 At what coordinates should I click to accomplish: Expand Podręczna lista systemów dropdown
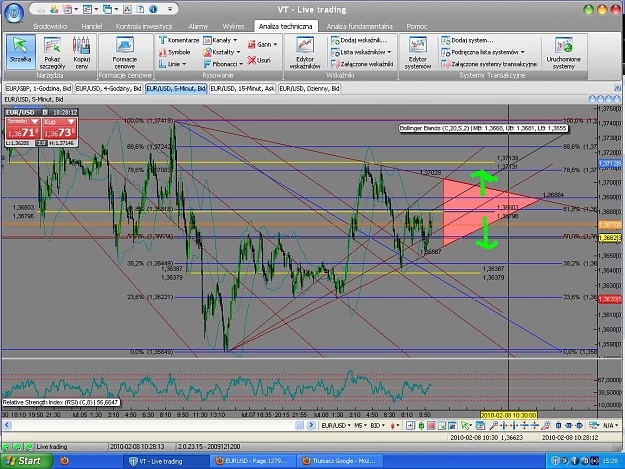click(483, 52)
